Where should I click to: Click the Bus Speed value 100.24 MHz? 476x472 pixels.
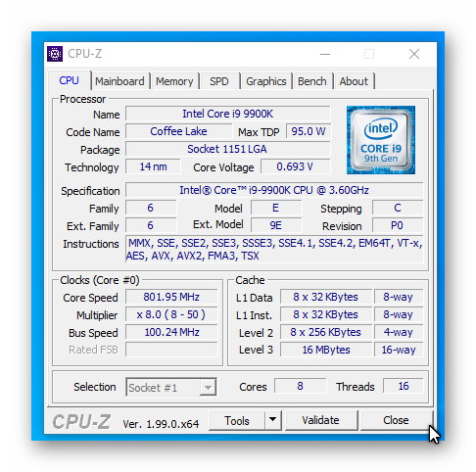point(171,332)
